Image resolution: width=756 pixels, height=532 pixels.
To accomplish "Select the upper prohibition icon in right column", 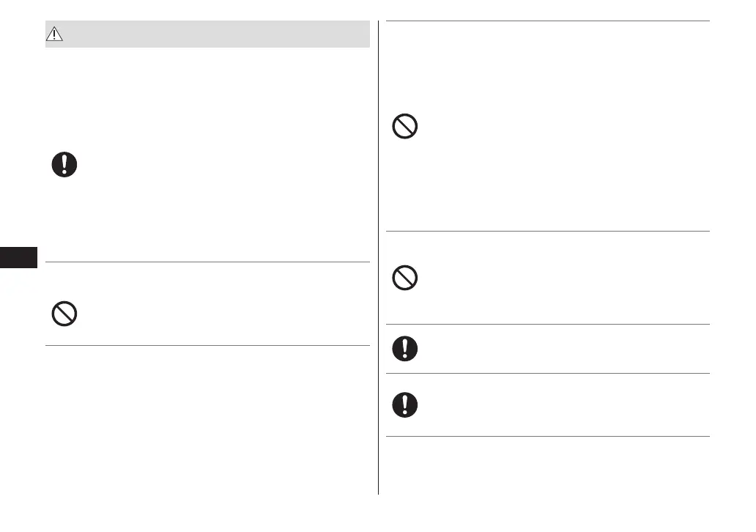I will point(405,128).
